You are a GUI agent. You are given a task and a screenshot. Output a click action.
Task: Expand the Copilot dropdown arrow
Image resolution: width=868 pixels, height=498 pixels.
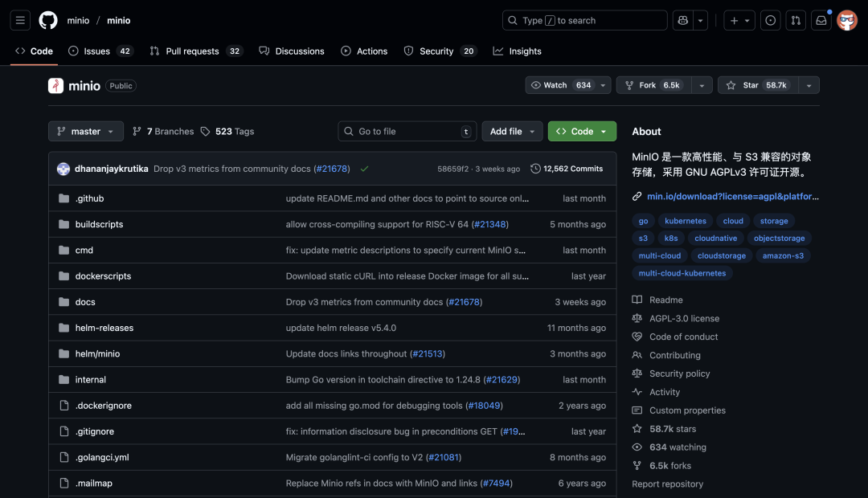[700, 20]
